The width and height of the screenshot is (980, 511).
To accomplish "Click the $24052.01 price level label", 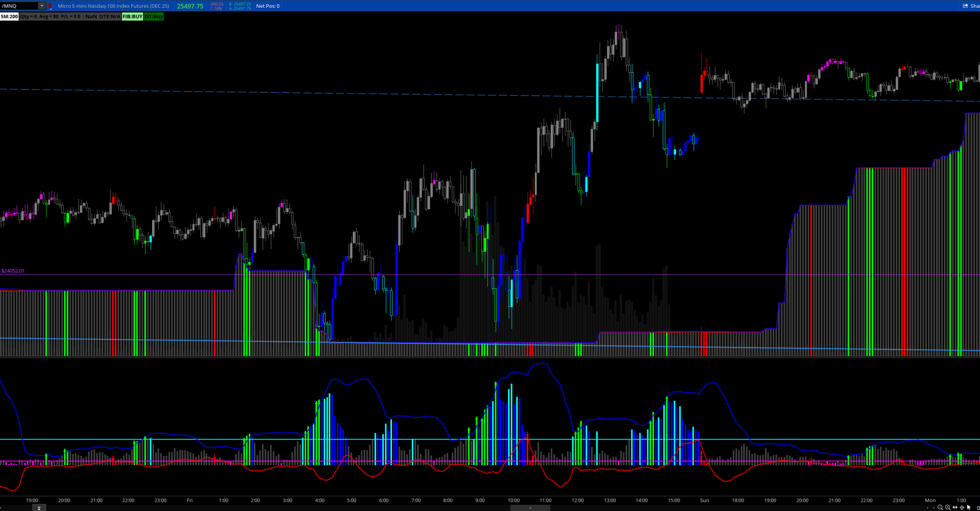I will click(x=13, y=271).
